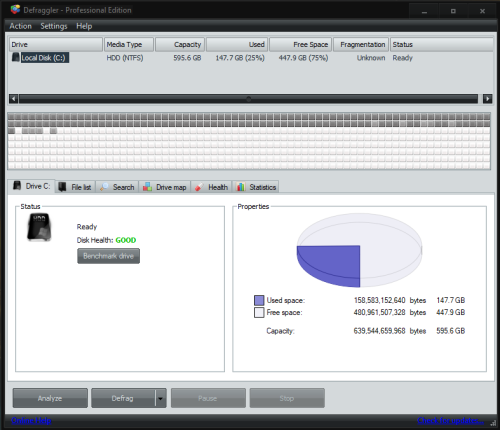The width and height of the screenshot is (500, 430).
Task: Click the Drive map tab blocks icon
Action: (x=147, y=187)
